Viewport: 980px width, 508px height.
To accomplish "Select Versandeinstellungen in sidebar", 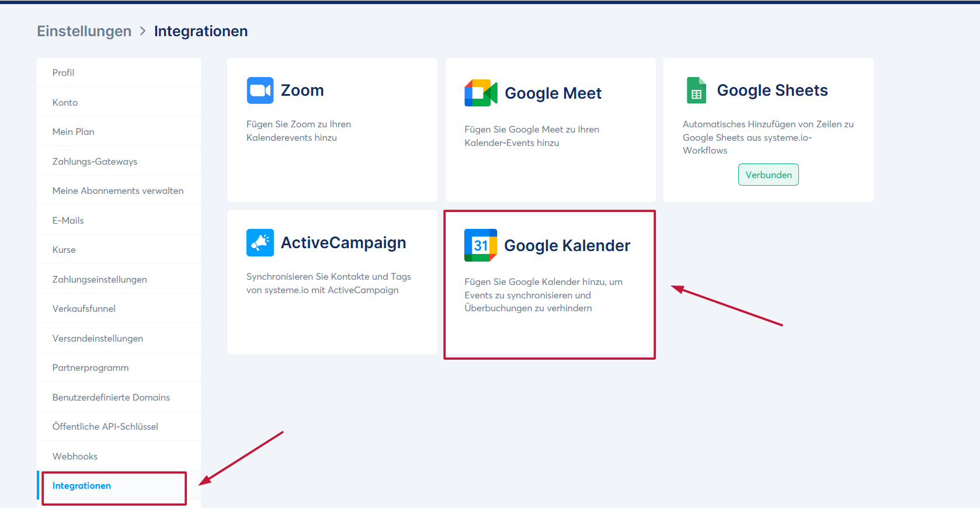I will click(x=119, y=338).
